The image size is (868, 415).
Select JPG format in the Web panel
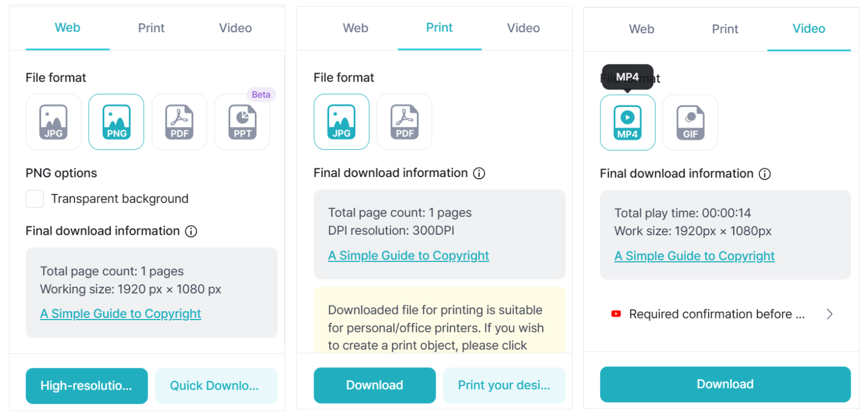53,122
